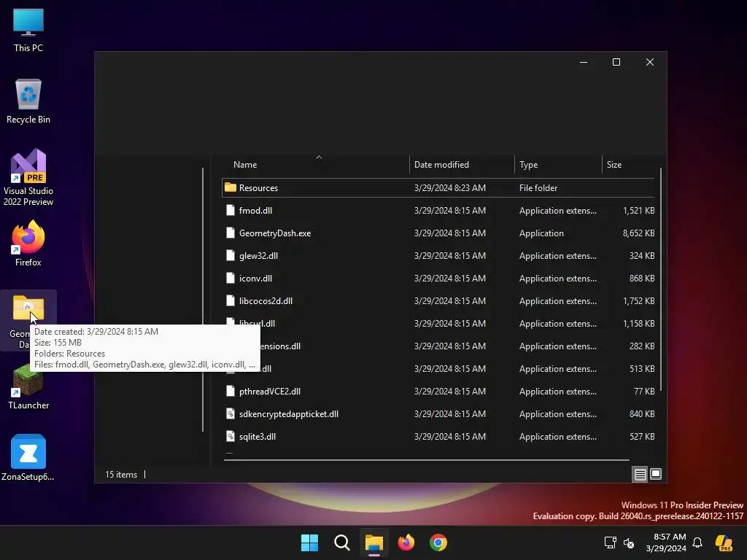Image resolution: width=747 pixels, height=560 pixels.
Task: Select the sqlite3.dll file name
Action: pos(258,437)
